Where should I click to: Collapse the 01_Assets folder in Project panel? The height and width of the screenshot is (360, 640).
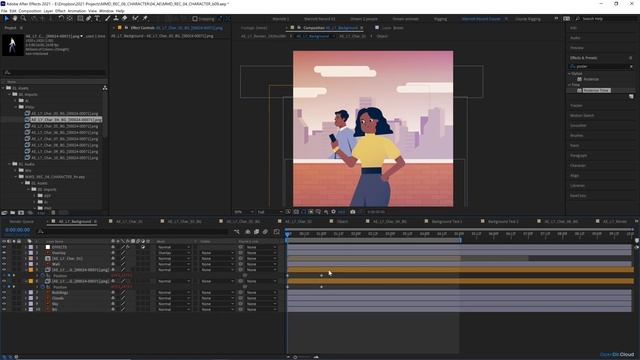click(3, 88)
